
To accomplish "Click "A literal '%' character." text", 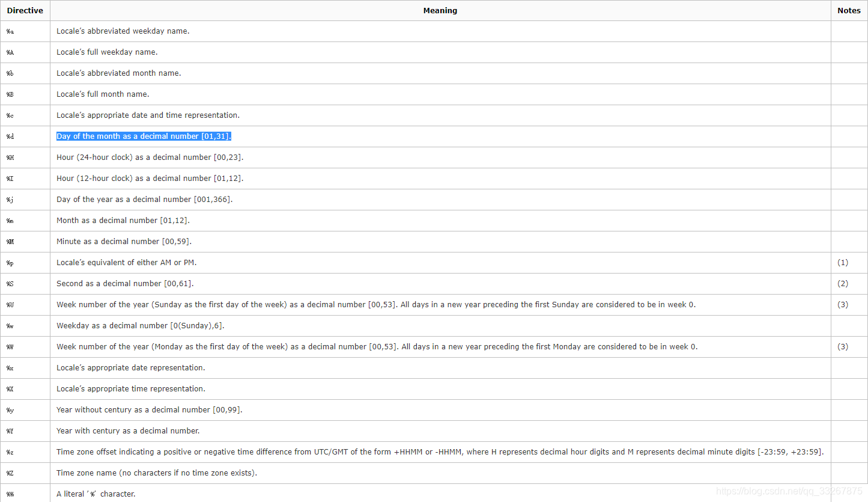I will (96, 494).
